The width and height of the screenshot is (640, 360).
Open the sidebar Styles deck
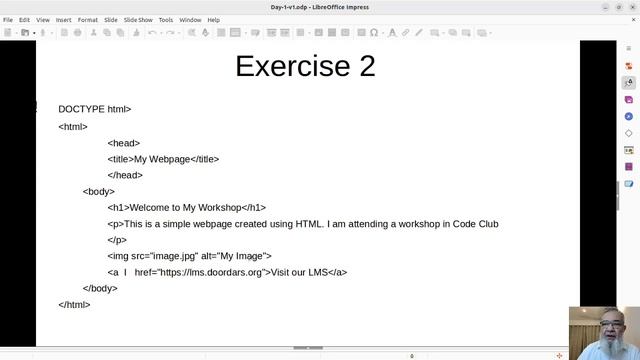click(x=629, y=83)
